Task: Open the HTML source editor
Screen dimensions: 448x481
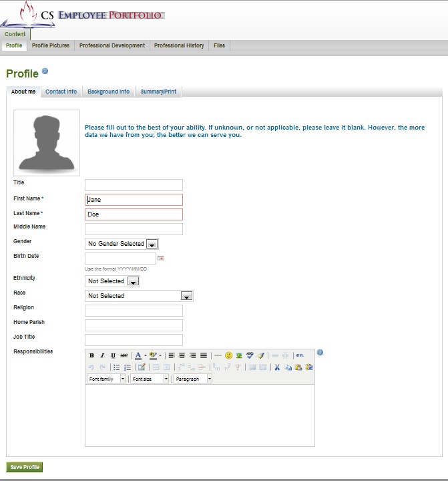Action: click(299, 355)
